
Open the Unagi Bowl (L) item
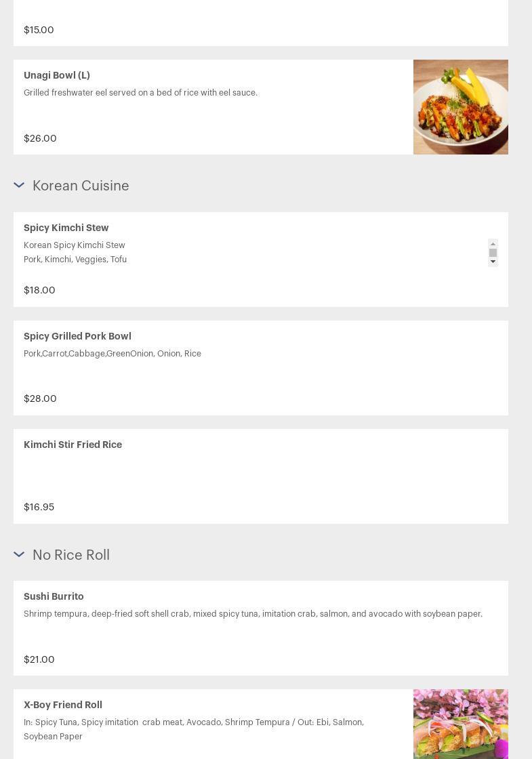(57, 75)
